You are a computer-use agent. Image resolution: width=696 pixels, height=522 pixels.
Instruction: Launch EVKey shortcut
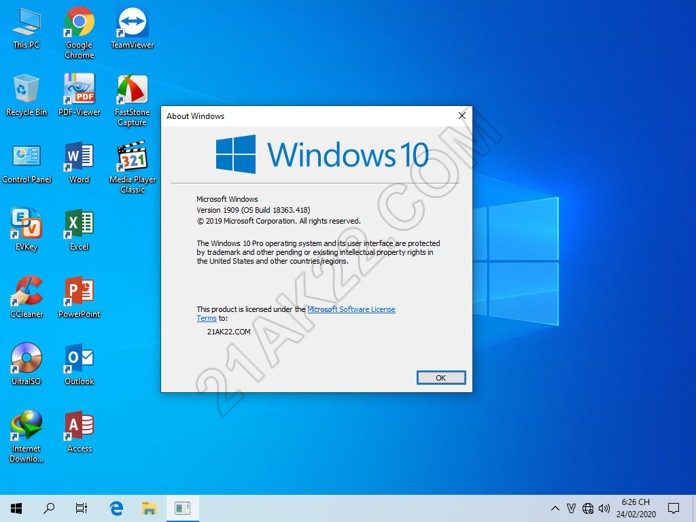point(26,230)
